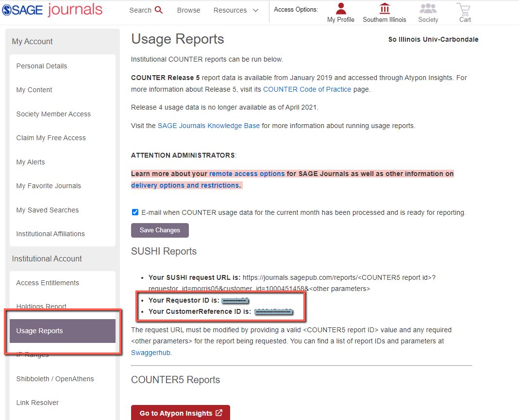Image resolution: width=519 pixels, height=420 pixels.
Task: Open delivery options and restrictions link
Action: pyautogui.click(x=185, y=185)
